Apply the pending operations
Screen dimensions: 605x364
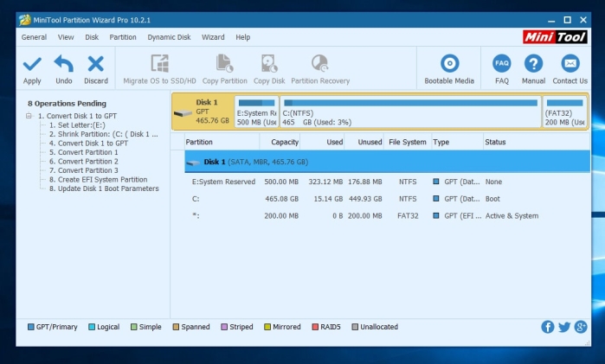(32, 70)
